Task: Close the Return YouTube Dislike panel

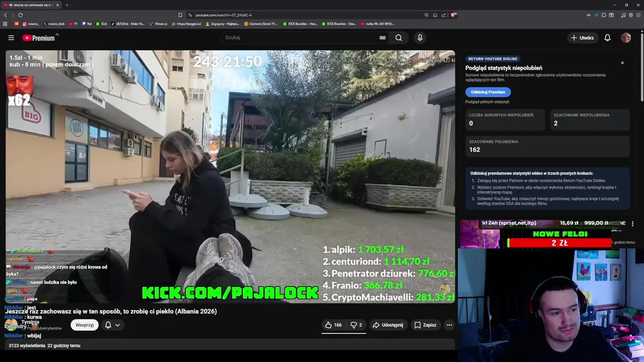Action: (x=622, y=63)
